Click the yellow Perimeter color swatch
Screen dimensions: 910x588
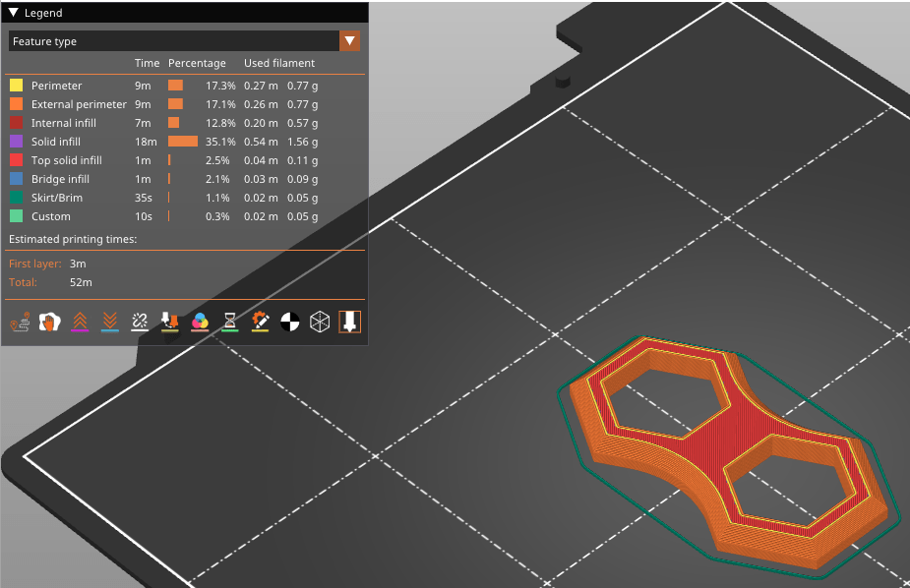(x=17, y=86)
